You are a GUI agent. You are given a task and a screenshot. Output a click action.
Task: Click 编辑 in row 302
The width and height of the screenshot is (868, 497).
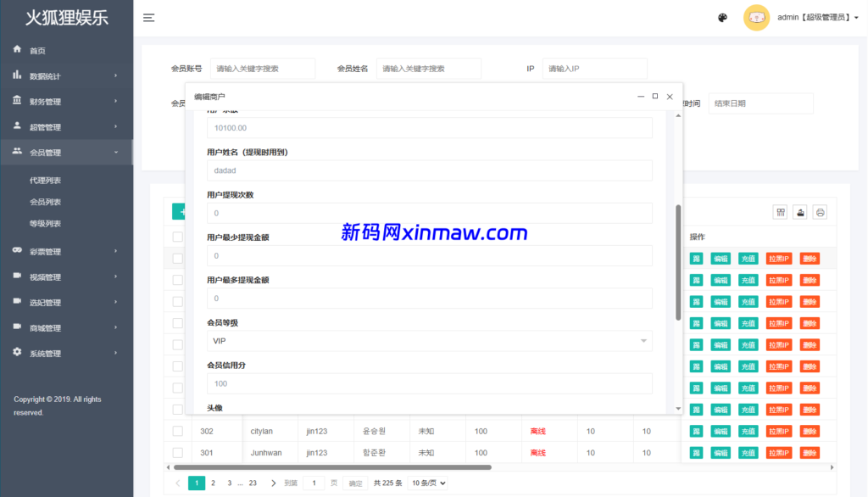(x=721, y=431)
